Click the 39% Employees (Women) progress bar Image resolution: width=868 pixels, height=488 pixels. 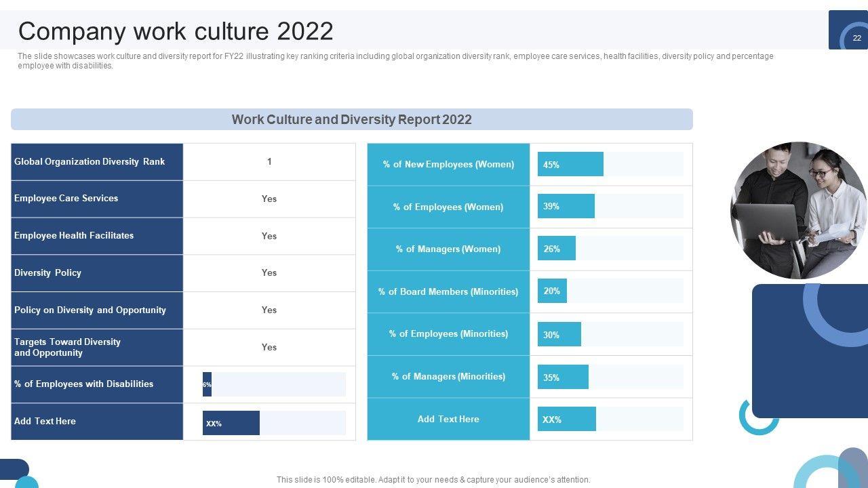click(566, 206)
